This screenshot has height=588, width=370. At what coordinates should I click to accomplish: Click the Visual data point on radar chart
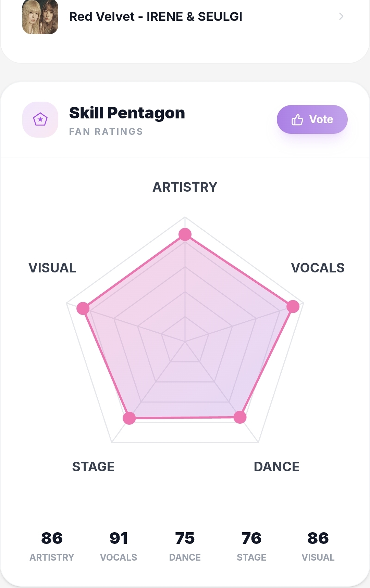83,308
